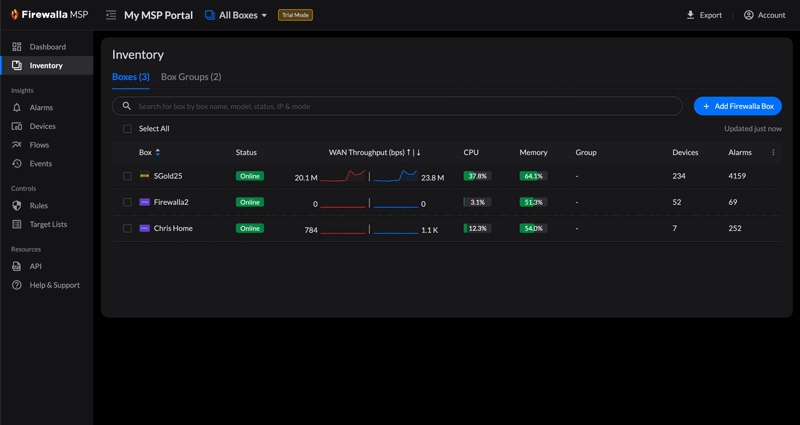800x425 pixels.
Task: Click the Online status of Chris Home
Action: (250, 229)
